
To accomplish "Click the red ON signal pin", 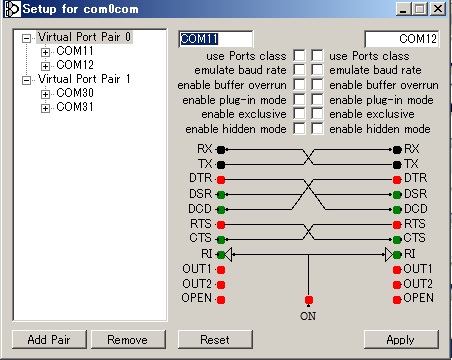I will [309, 300].
